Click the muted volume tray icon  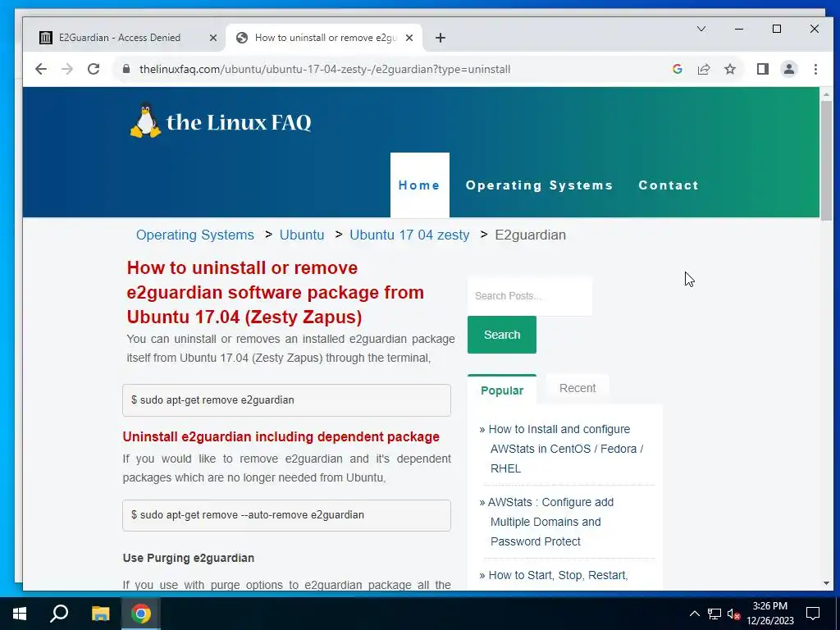point(734,614)
